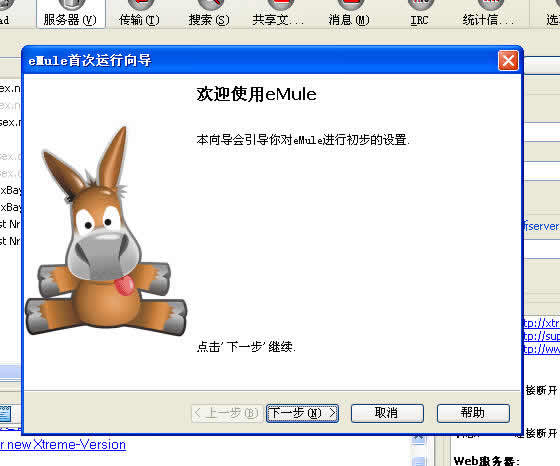Viewport: 560px width, 466px height.
Task: Open the 搜索(S) toolbar item
Action: tap(209, 14)
